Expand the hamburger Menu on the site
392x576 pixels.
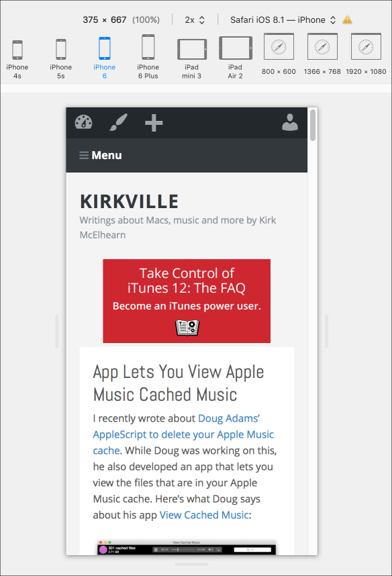101,155
